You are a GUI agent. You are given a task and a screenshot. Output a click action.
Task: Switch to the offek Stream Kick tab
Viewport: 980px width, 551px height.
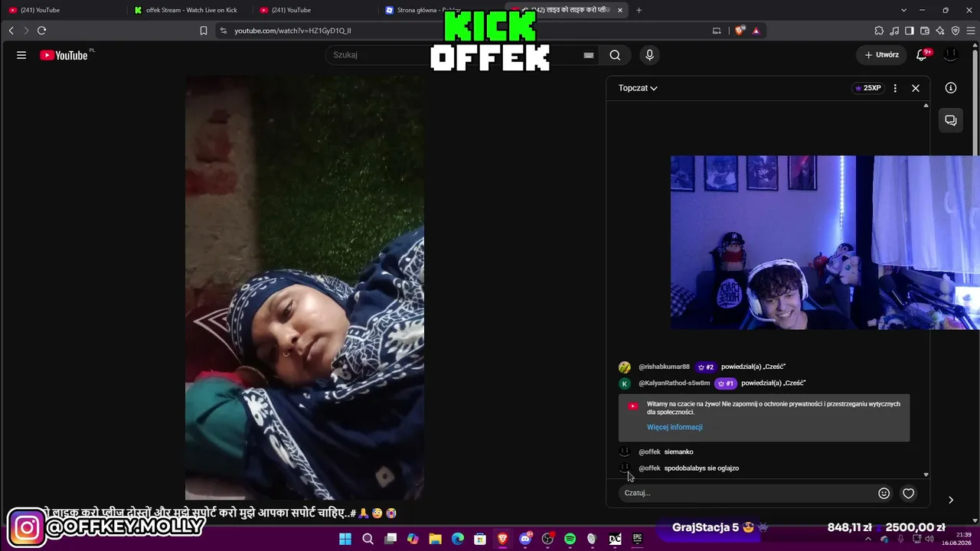[x=190, y=10]
